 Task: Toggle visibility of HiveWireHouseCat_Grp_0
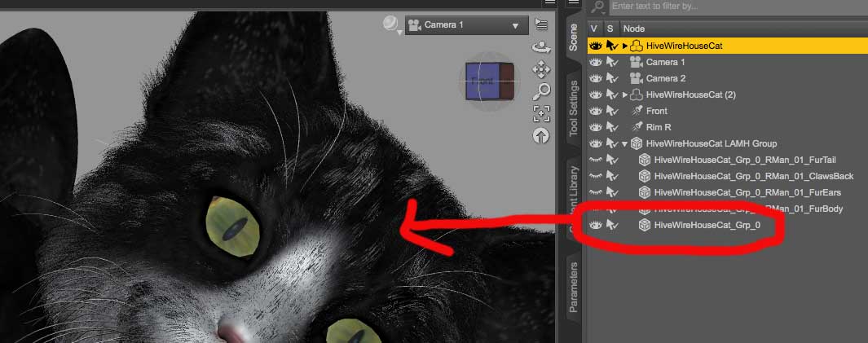pyautogui.click(x=595, y=225)
